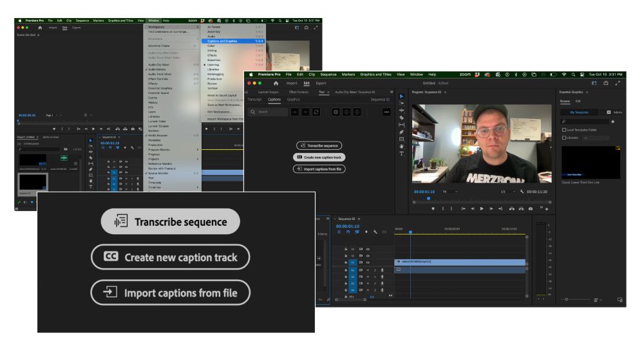Click Create new caption track in right window
Screen dimensions: 644x357
pyautogui.click(x=319, y=157)
